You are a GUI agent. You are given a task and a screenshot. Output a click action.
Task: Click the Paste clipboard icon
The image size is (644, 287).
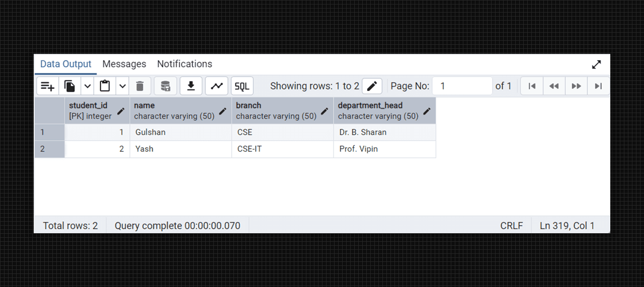pos(105,86)
